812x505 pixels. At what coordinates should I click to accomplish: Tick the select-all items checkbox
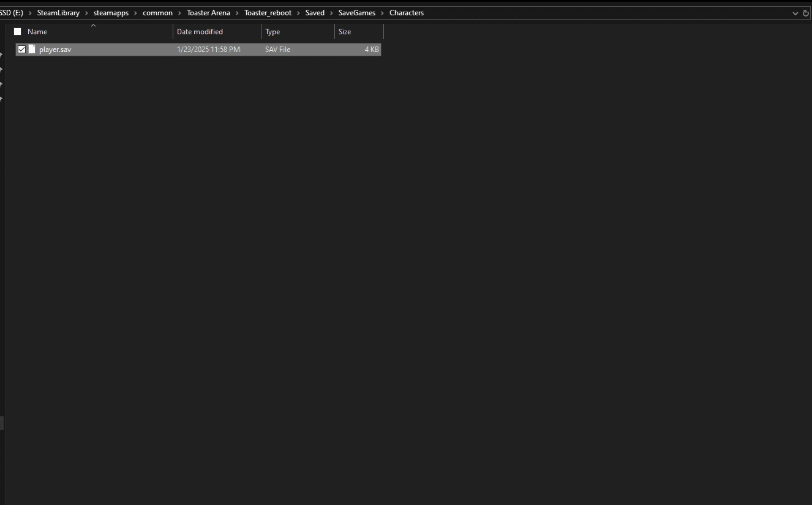click(17, 32)
